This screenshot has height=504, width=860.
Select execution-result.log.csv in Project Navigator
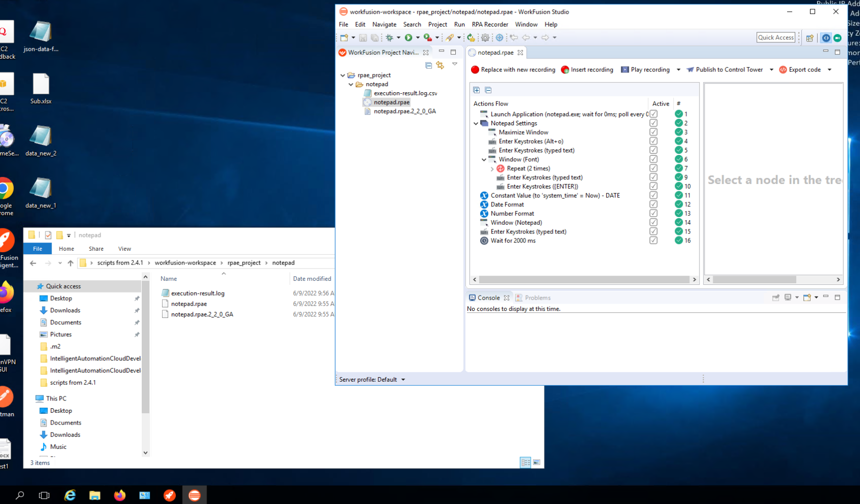tap(405, 93)
